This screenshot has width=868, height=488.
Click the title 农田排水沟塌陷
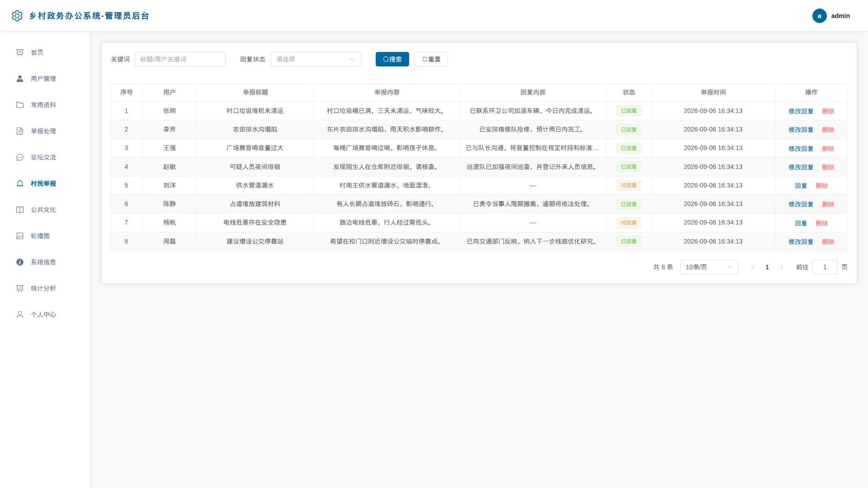click(x=255, y=129)
